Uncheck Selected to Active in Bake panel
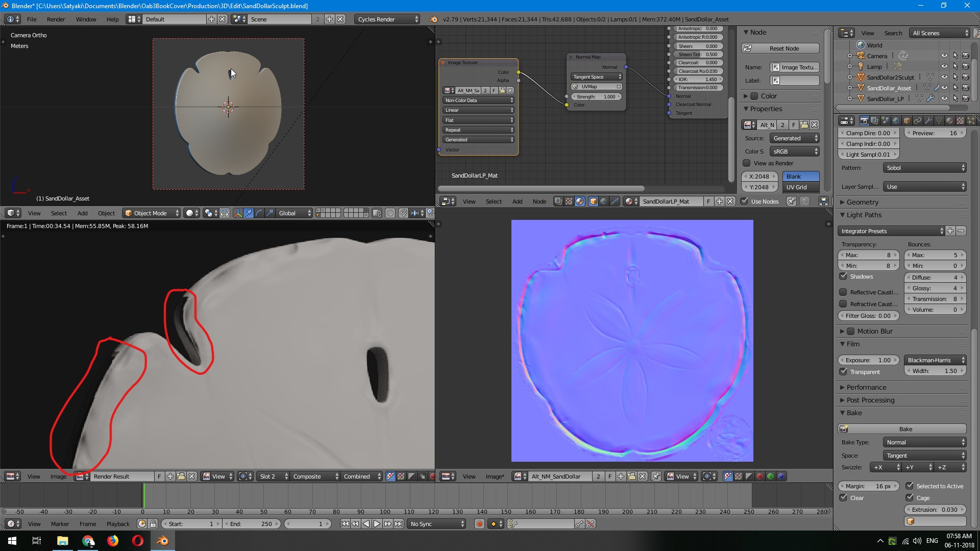The height and width of the screenshot is (551, 980). click(909, 486)
